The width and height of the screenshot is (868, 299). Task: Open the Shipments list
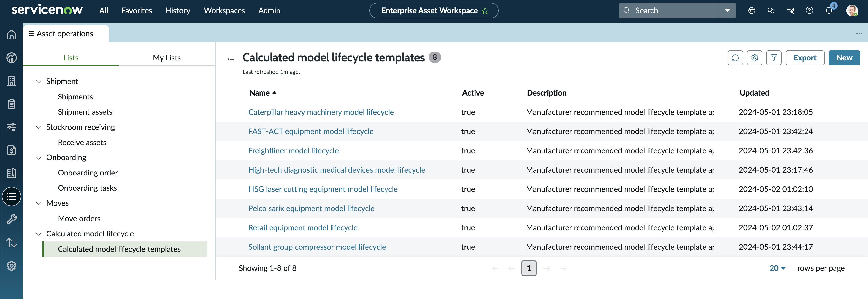pos(75,97)
